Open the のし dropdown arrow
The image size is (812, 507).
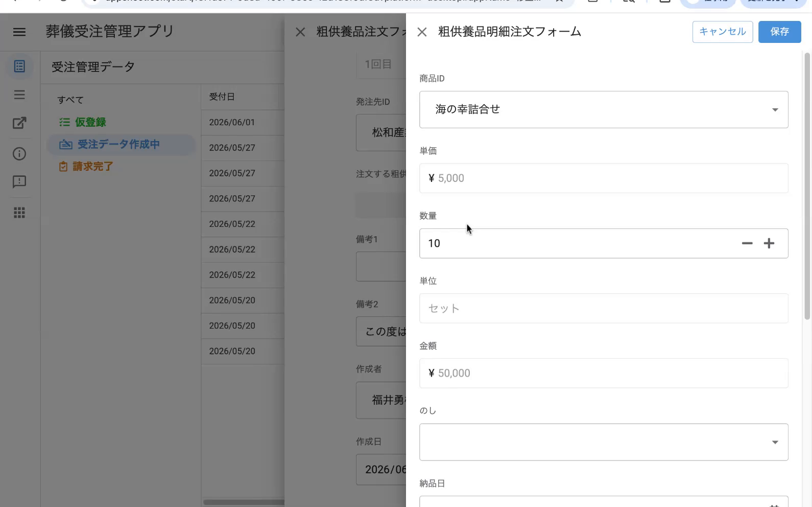click(775, 442)
